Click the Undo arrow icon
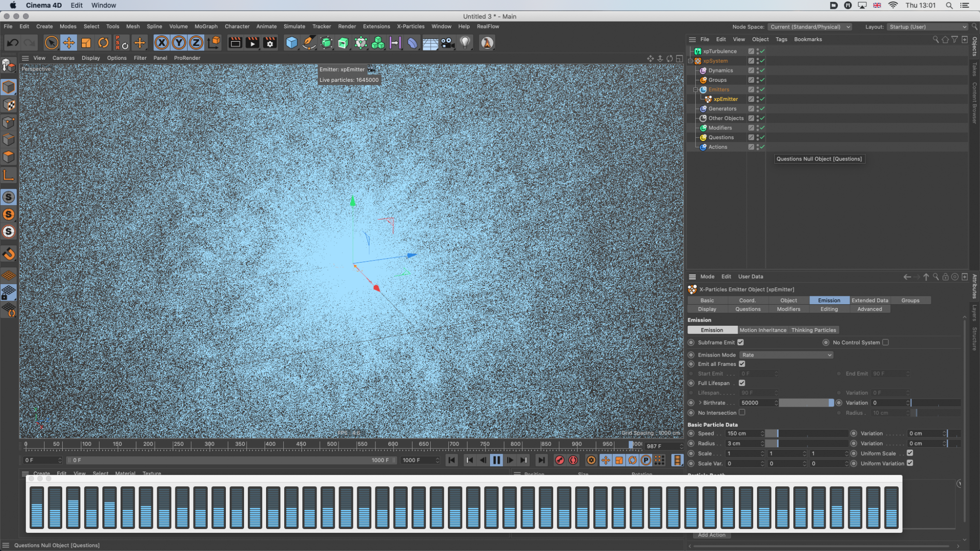 coord(13,43)
